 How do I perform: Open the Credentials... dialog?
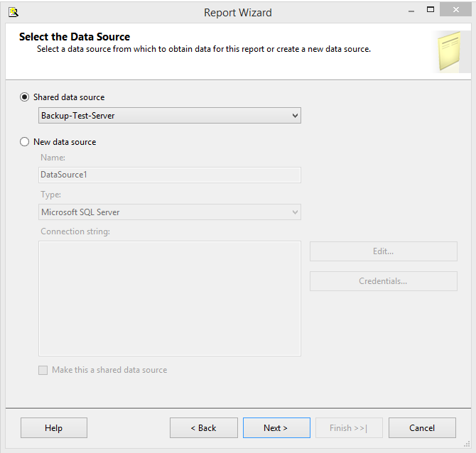383,281
